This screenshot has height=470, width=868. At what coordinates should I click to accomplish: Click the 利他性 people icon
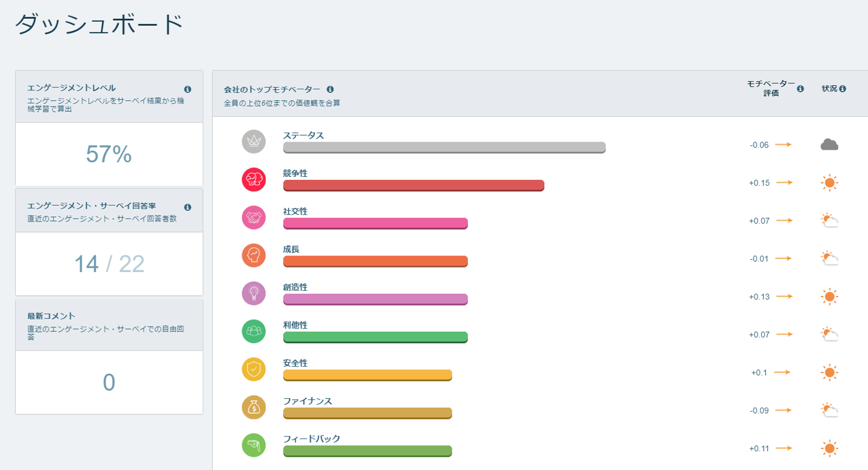tap(254, 331)
